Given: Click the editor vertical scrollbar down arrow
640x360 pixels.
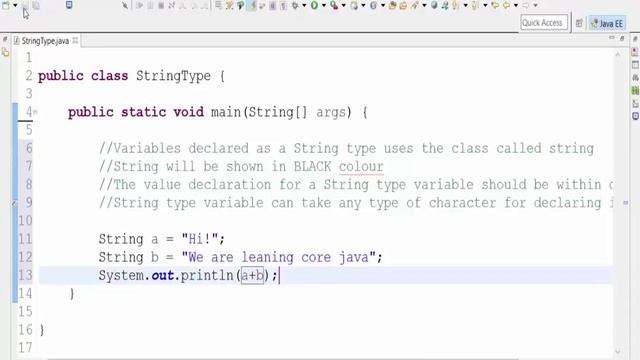Looking at the screenshot, I should coord(618,351).
